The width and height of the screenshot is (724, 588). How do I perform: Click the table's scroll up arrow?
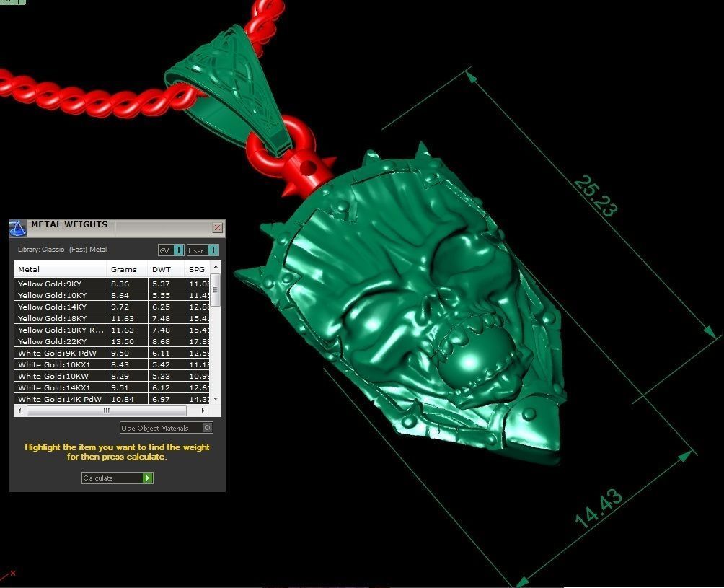point(216,268)
